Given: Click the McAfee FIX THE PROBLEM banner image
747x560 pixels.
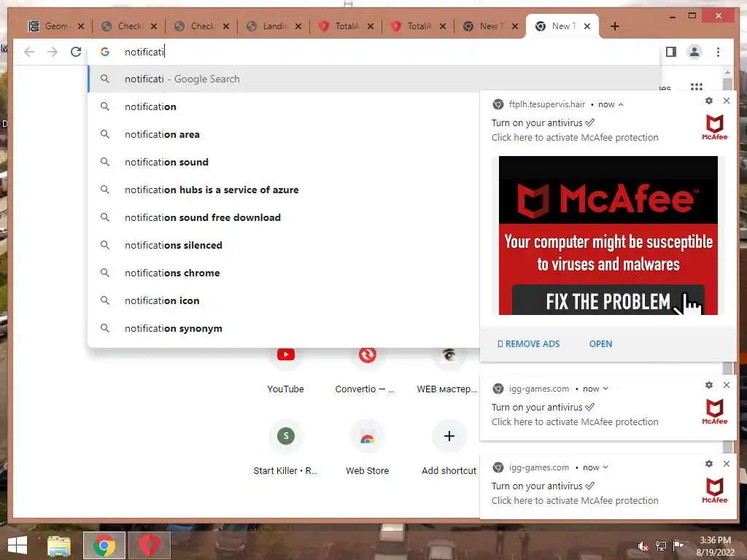Looking at the screenshot, I should 608,236.
